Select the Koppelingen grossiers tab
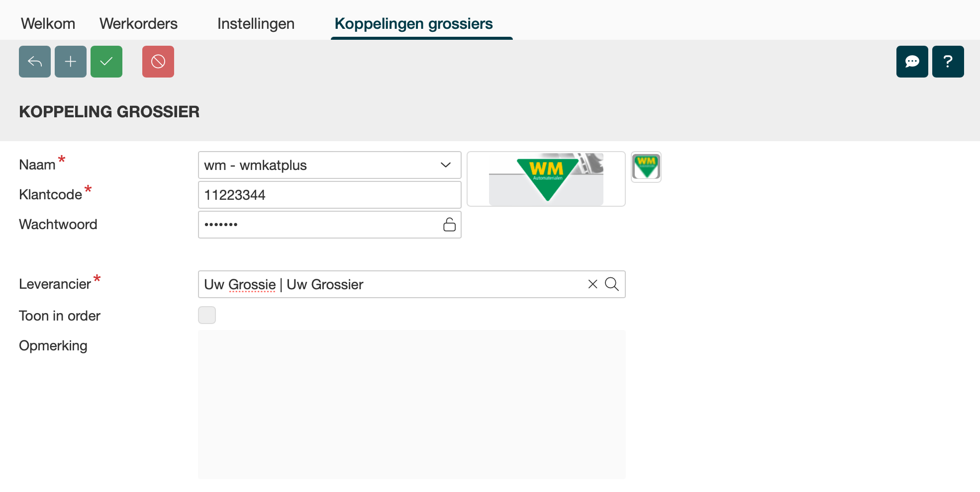Image resolution: width=980 pixels, height=492 pixels. coord(413,23)
